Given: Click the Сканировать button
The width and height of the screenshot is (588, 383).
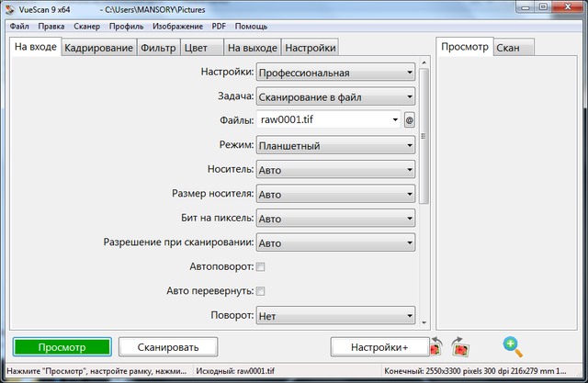Looking at the screenshot, I should tap(169, 347).
